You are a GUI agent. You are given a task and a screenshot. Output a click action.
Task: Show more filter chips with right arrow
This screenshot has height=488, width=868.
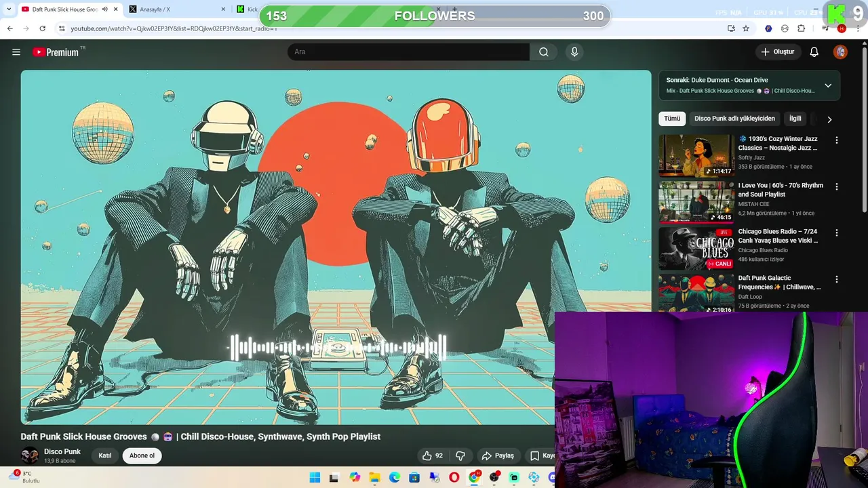click(829, 119)
